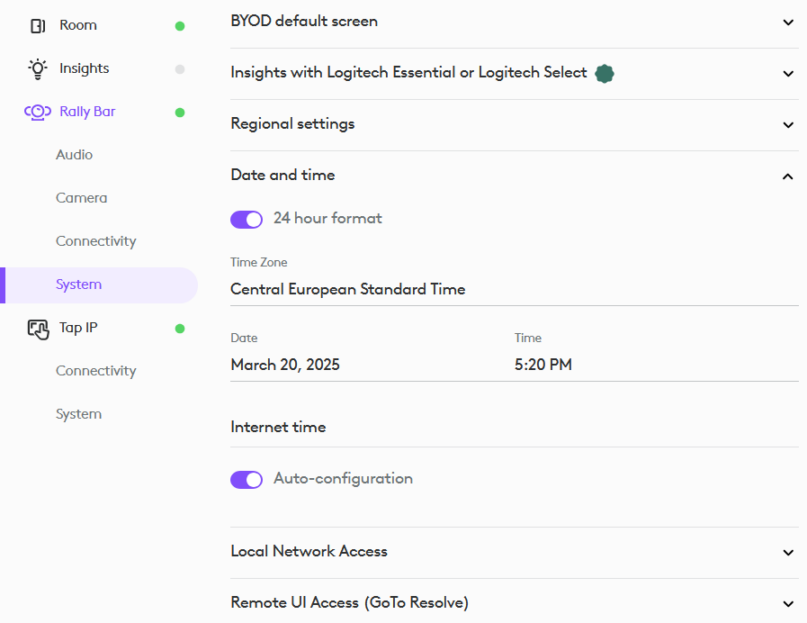The width and height of the screenshot is (807, 623).
Task: Expand the Regional settings section
Action: click(786, 123)
